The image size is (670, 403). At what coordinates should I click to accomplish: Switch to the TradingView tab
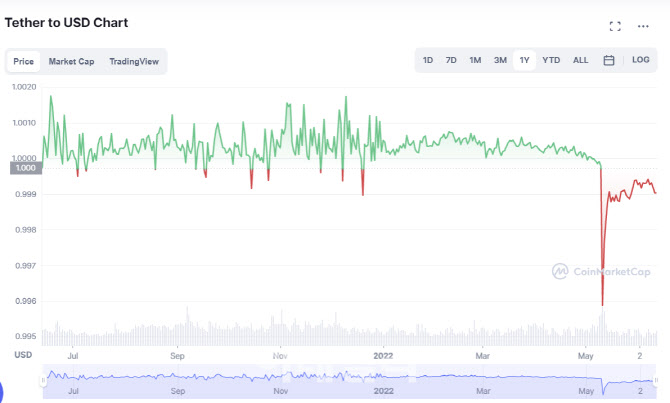click(x=134, y=62)
